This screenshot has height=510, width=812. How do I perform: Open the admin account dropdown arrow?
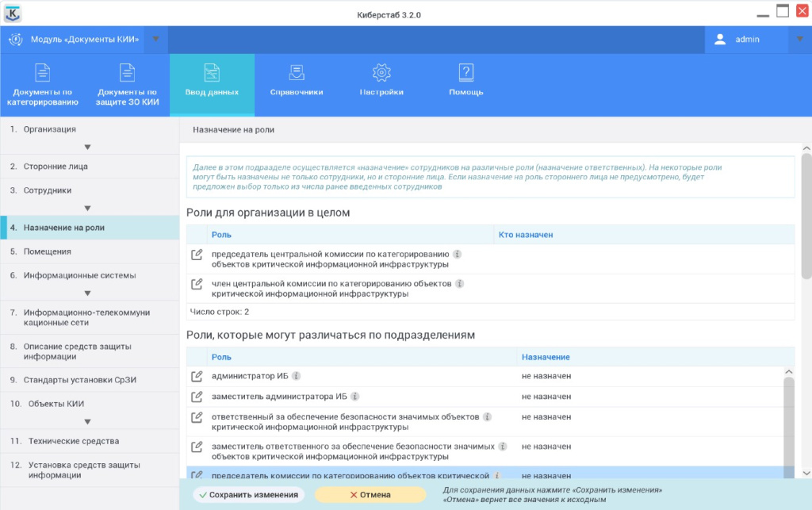coord(799,38)
